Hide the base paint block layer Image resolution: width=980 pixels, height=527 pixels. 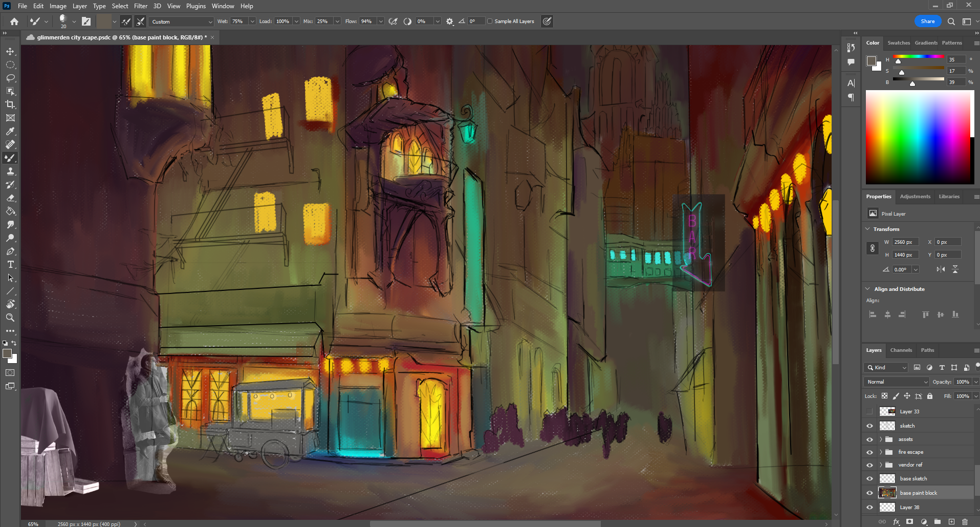pyautogui.click(x=869, y=493)
